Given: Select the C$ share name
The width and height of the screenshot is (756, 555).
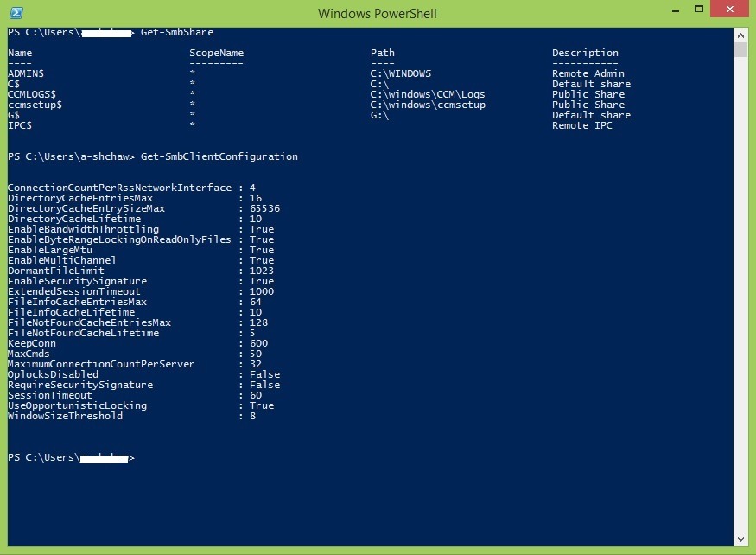Looking at the screenshot, I should coord(14,84).
